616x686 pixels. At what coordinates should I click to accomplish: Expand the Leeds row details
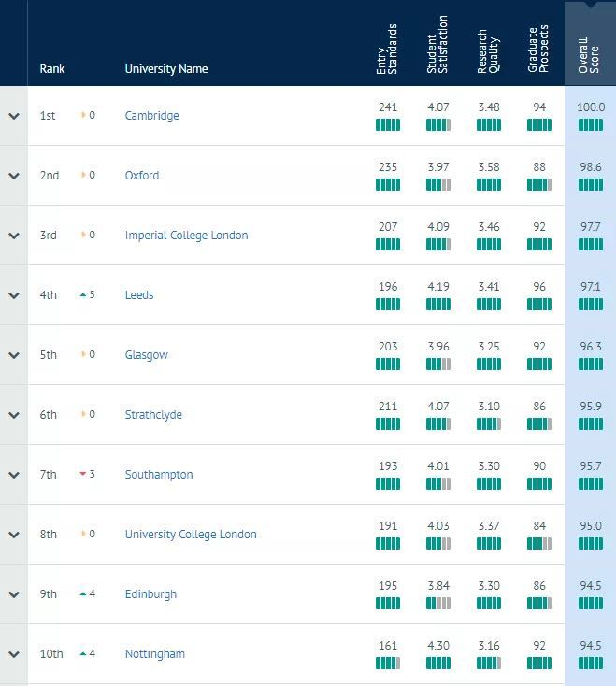[14, 295]
